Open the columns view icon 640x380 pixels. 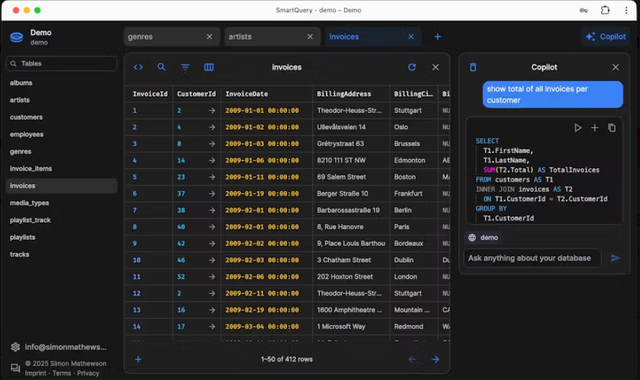[x=209, y=67]
